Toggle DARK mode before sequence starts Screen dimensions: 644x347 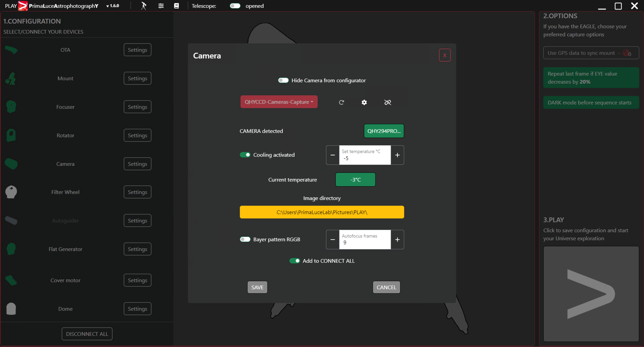tap(591, 103)
